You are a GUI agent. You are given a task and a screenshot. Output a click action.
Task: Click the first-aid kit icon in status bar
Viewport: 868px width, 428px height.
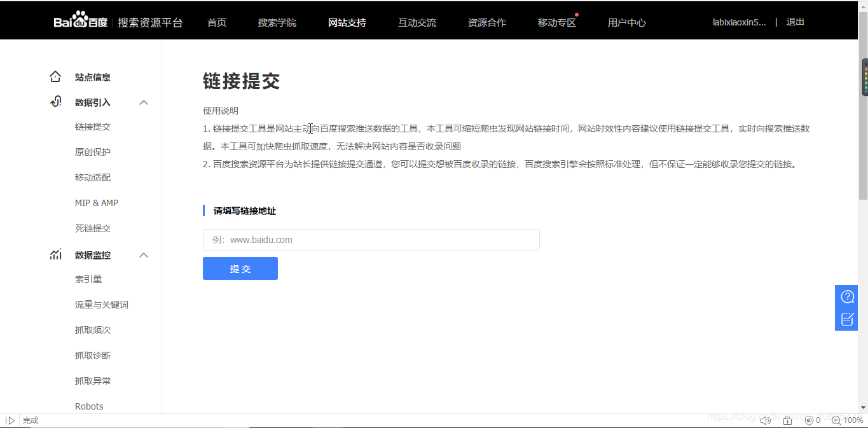tap(788, 420)
